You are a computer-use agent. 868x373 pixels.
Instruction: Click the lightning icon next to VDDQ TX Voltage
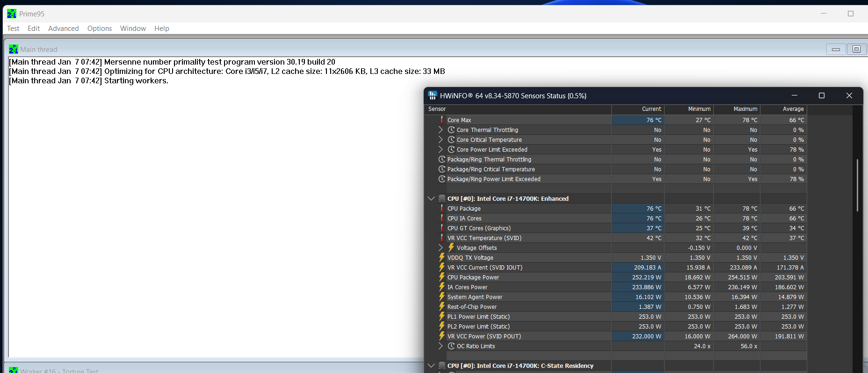(442, 257)
